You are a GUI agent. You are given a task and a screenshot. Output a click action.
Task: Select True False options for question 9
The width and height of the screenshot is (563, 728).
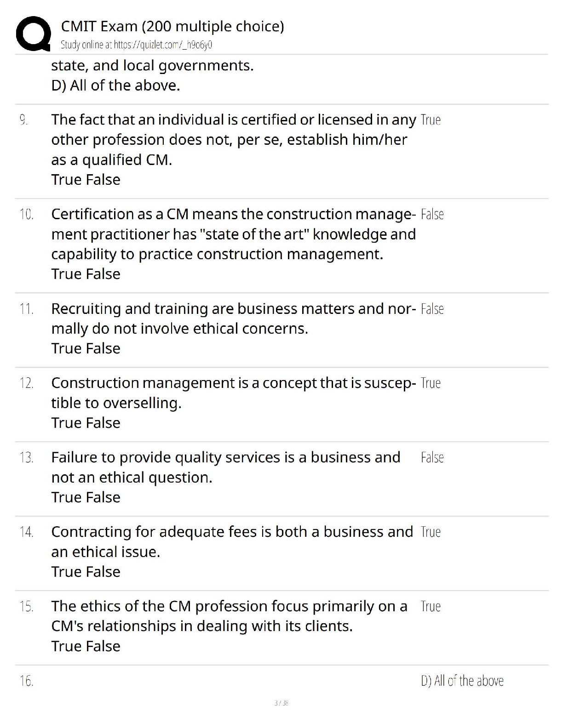point(86,180)
